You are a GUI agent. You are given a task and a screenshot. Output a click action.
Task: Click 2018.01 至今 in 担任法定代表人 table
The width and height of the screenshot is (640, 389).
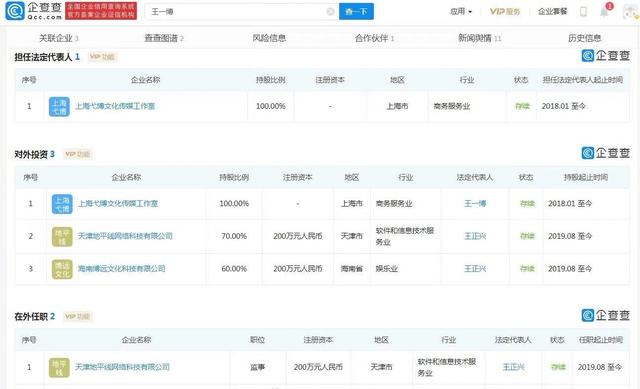[564, 106]
